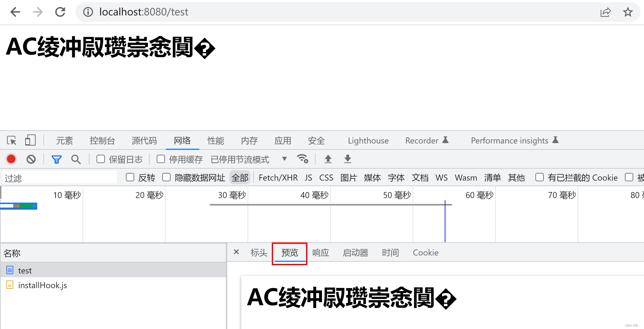Open network conditions wifi settings icon
The image size is (644, 329).
tap(303, 159)
